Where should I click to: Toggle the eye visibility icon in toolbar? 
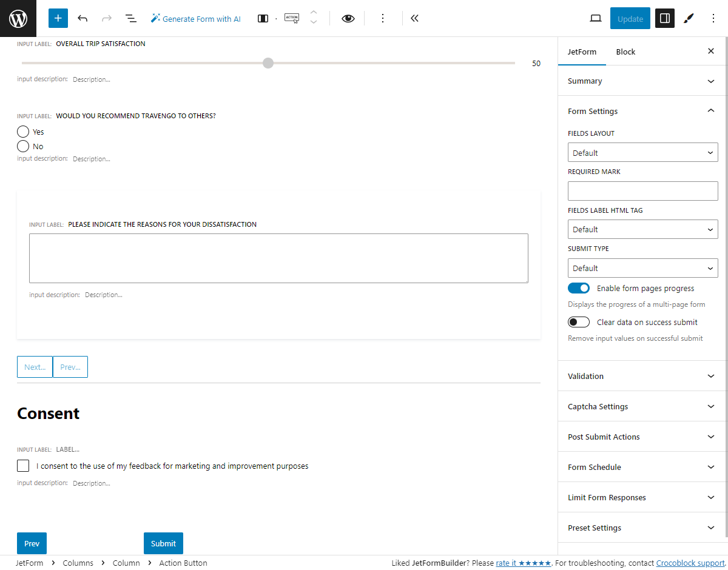348,18
